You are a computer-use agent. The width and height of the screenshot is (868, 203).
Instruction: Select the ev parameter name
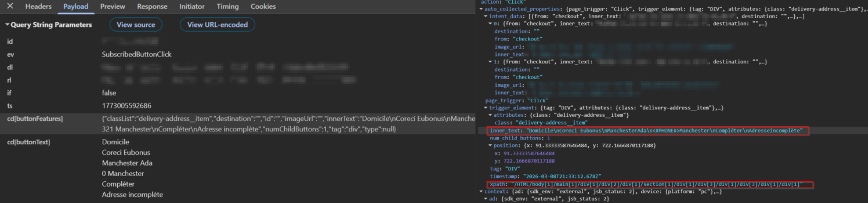[x=10, y=54]
